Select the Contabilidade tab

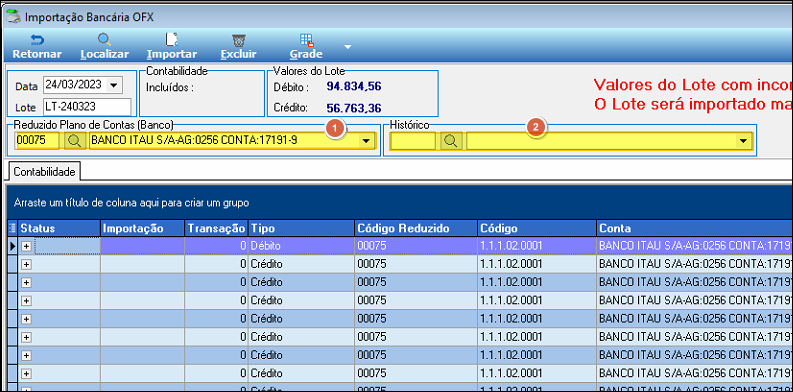tap(45, 172)
